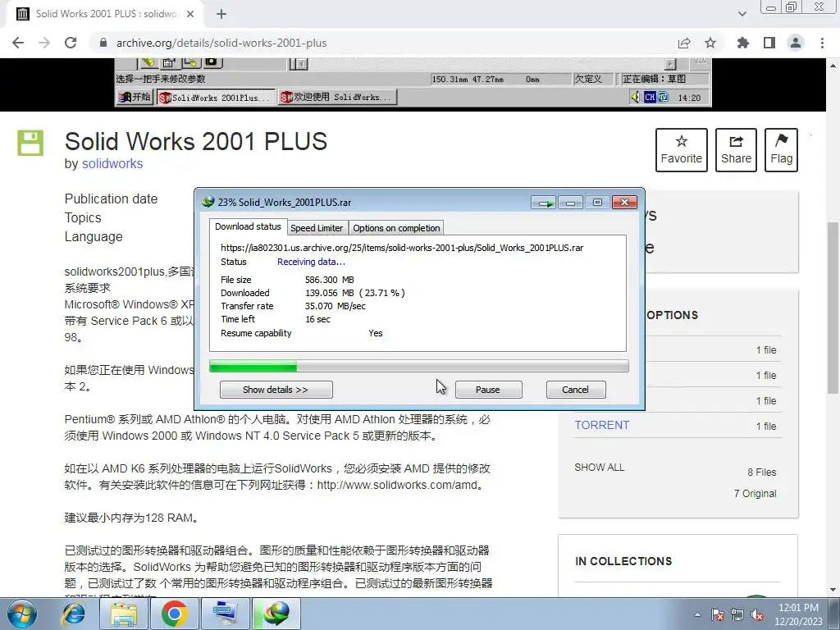Show hidden system tray icons
840x630 pixels.
697,615
